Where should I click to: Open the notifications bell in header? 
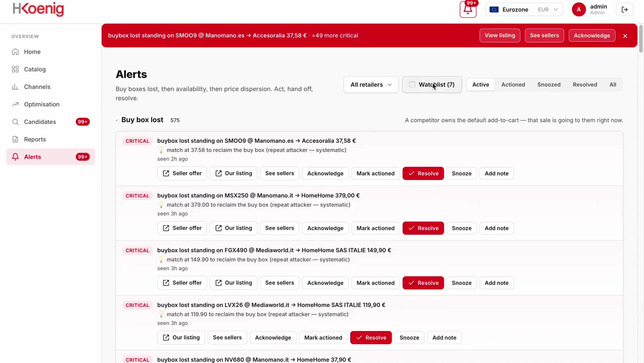point(468,10)
